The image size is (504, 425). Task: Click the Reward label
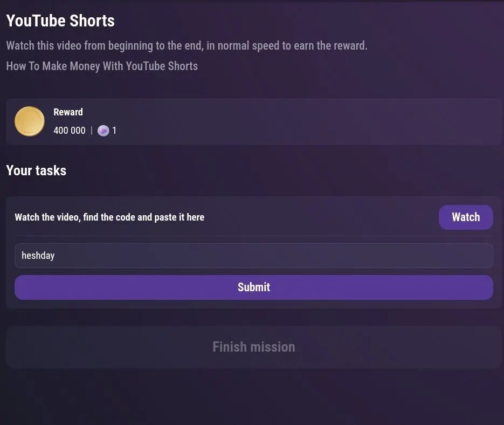68,112
